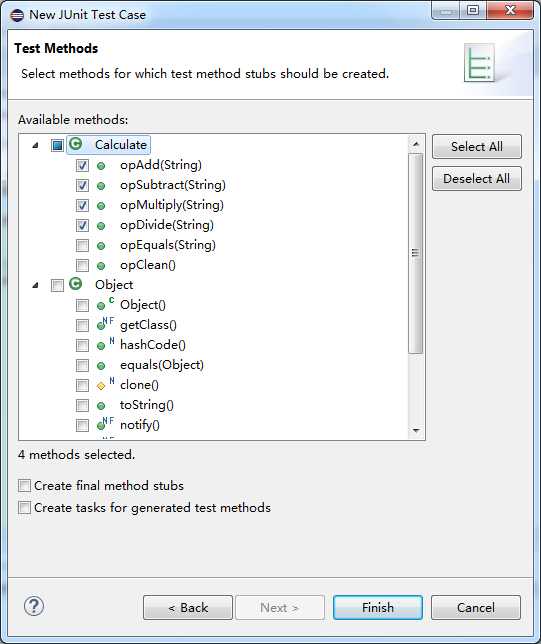Select the clone() row text
The image size is (541, 644).
139,385
